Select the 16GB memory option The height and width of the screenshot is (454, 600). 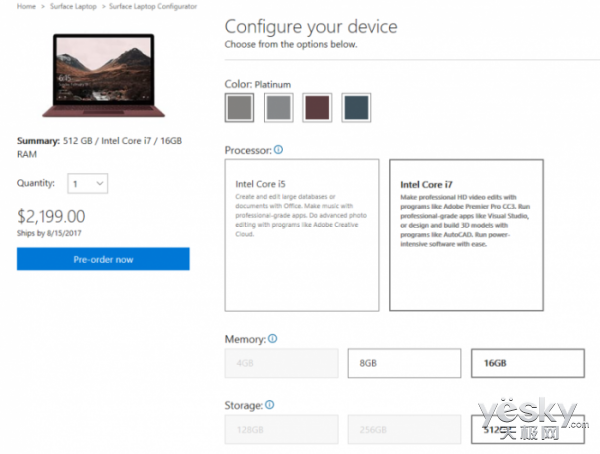point(528,363)
